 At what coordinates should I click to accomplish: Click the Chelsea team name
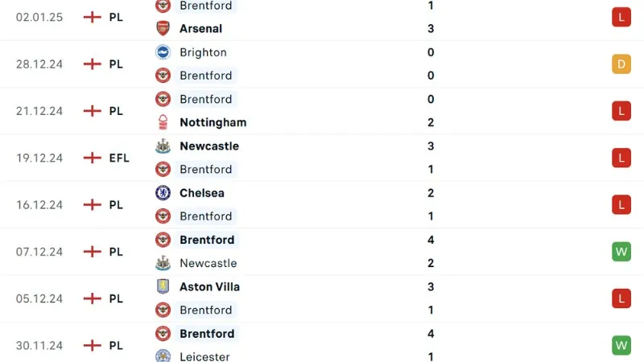pyautogui.click(x=202, y=193)
